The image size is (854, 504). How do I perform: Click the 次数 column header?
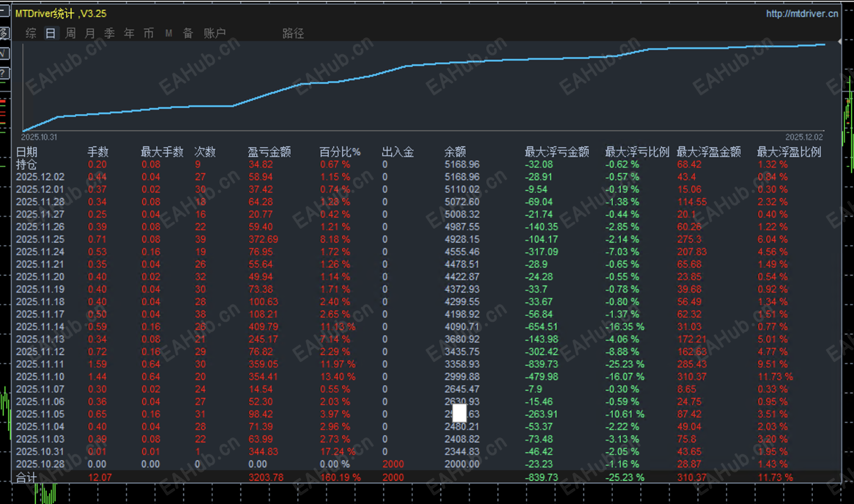(x=205, y=152)
